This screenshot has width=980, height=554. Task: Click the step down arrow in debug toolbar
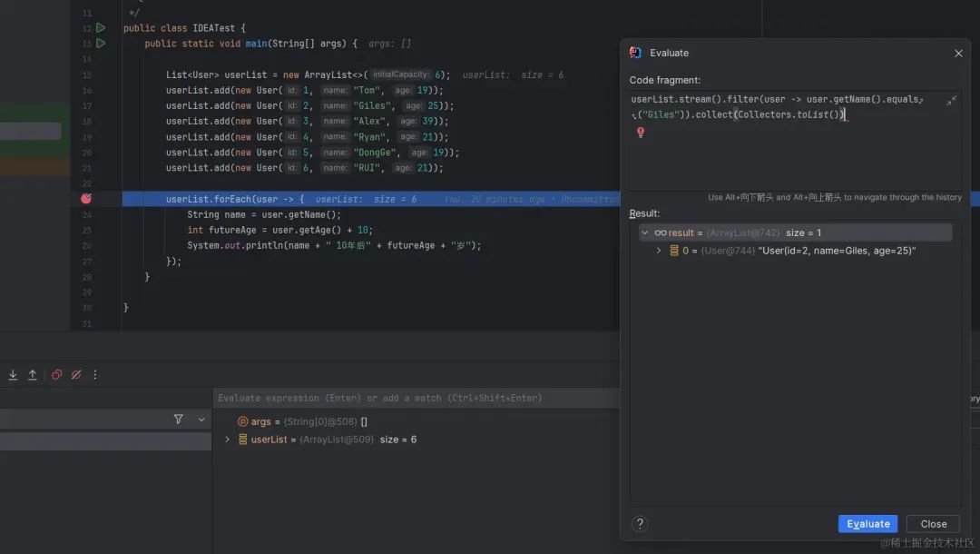[x=12, y=374]
